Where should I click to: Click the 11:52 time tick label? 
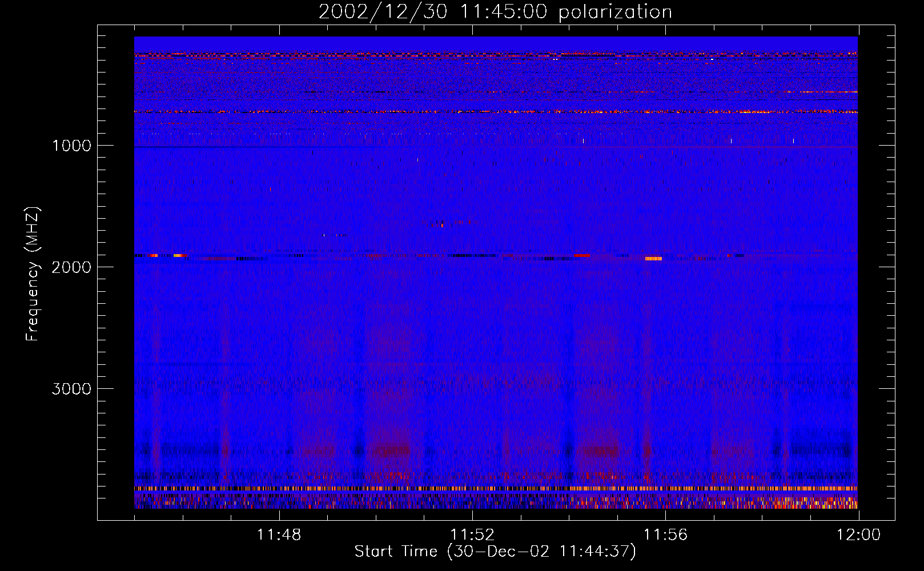pyautogui.click(x=472, y=535)
